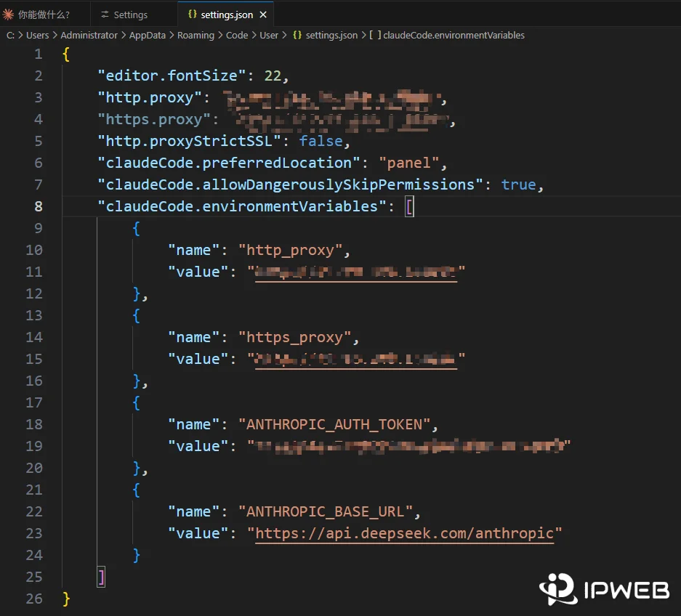Click the braces icon in the breadcrumb
This screenshot has height=616, width=681.
297,35
